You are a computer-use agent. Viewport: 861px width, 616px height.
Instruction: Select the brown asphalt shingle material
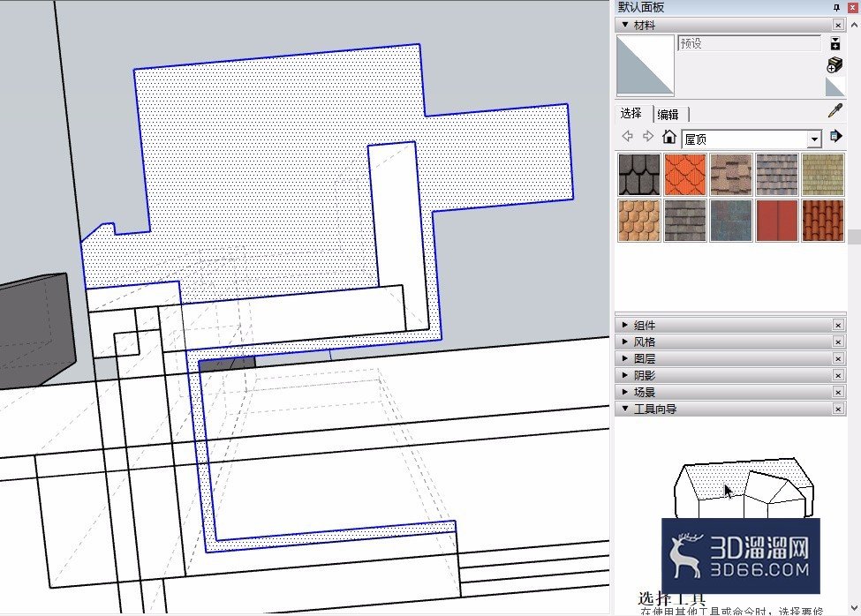click(x=731, y=175)
